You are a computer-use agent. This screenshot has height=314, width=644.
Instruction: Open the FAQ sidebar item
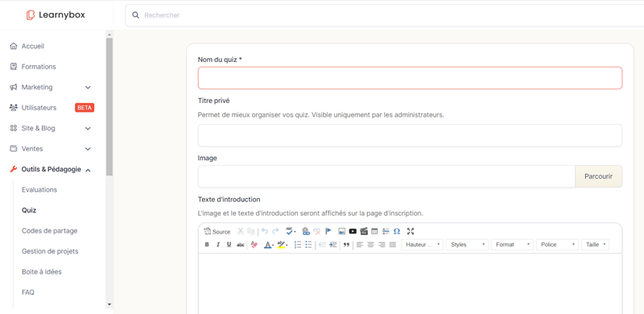point(28,292)
